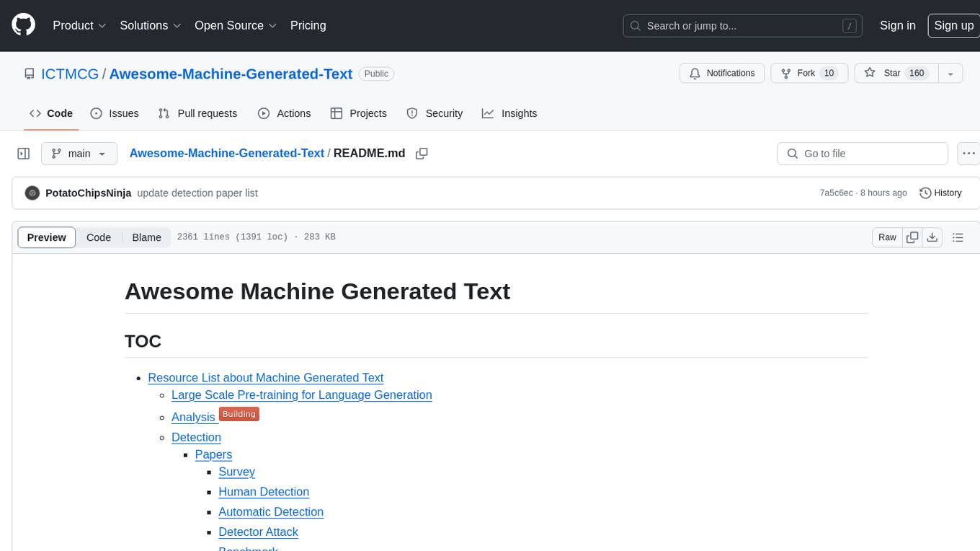
Task: Jump to the Automatic Detection section
Action: coord(271,512)
